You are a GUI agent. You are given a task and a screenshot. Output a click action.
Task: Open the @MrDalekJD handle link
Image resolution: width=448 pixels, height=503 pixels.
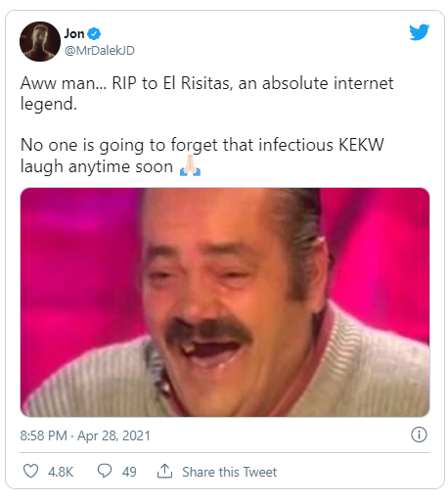click(100, 51)
